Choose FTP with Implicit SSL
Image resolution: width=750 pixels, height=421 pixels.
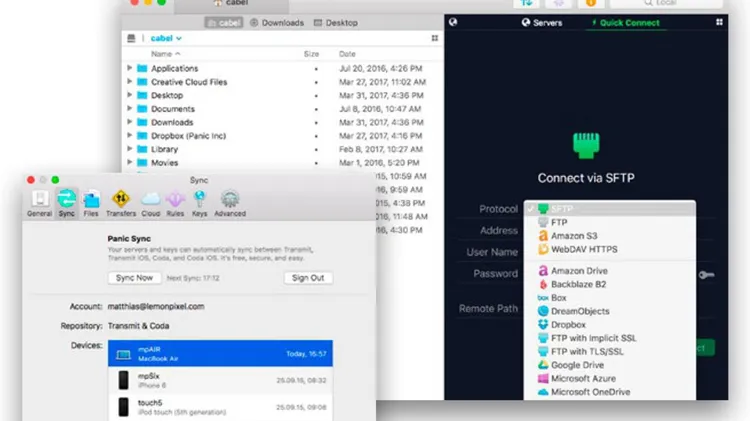(x=610, y=338)
